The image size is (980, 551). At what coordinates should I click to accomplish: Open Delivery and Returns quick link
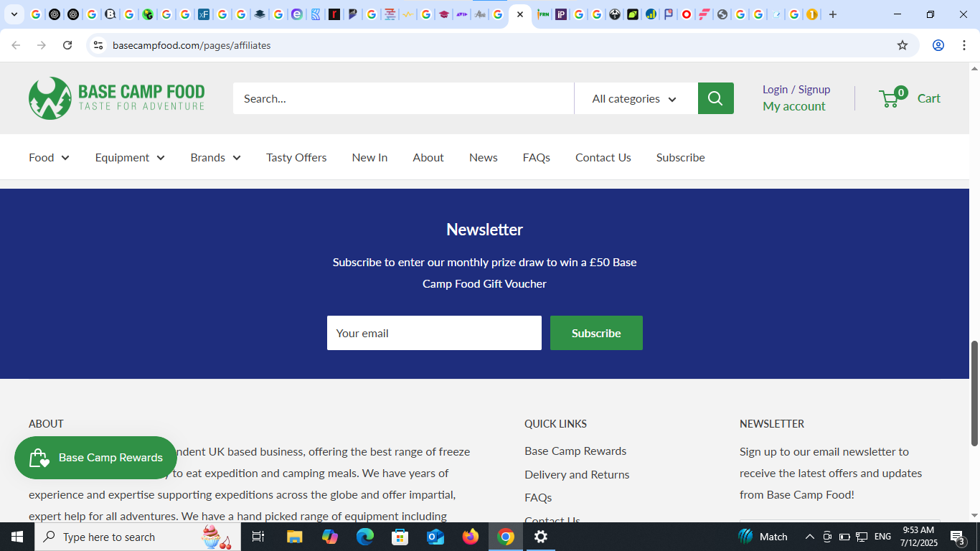tap(577, 474)
